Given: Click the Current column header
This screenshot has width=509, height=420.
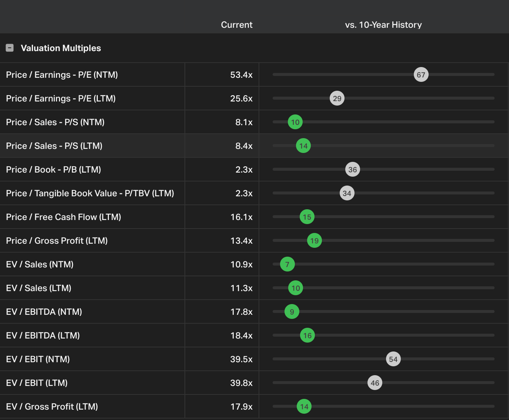Looking at the screenshot, I should [237, 25].
